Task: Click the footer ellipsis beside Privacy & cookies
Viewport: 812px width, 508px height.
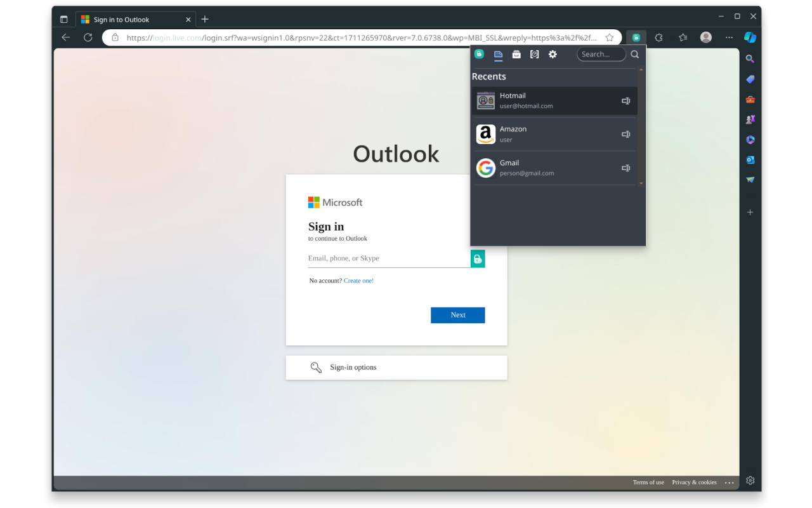Action: coord(730,483)
